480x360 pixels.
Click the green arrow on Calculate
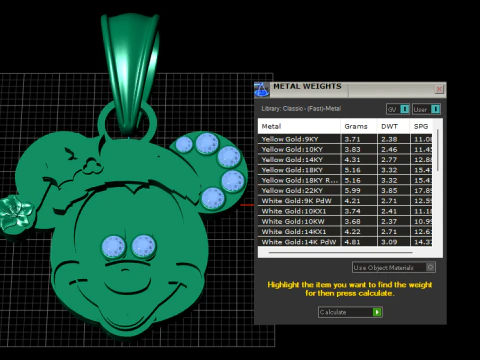(377, 312)
